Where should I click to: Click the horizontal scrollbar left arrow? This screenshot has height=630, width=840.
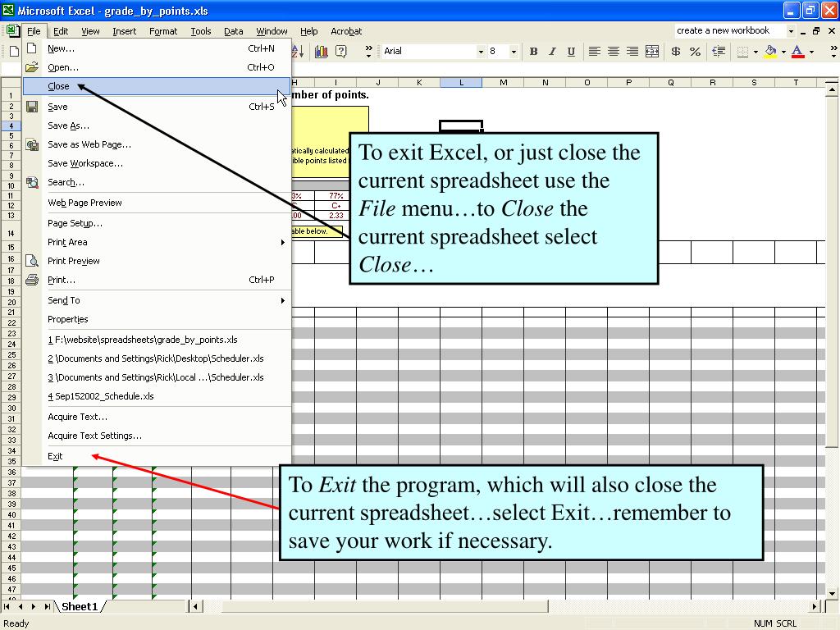coord(195,606)
